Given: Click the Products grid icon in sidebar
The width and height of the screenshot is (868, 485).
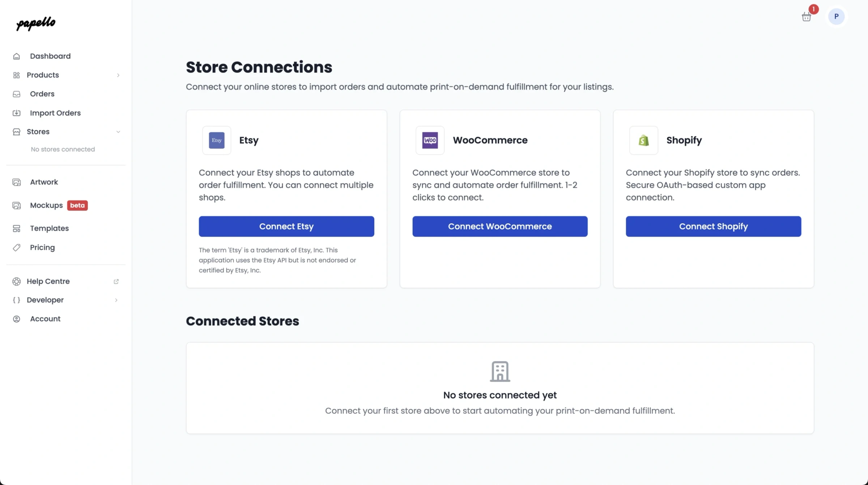Looking at the screenshot, I should tap(17, 75).
